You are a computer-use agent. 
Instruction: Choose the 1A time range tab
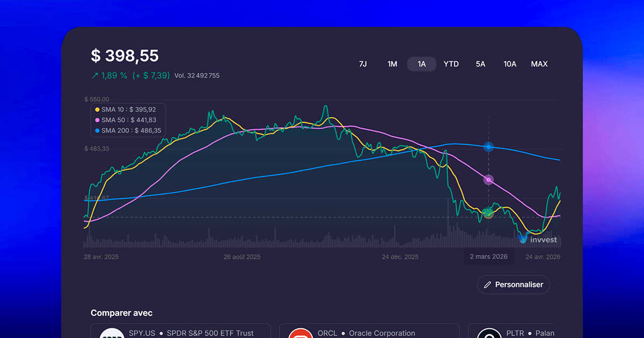coord(422,64)
